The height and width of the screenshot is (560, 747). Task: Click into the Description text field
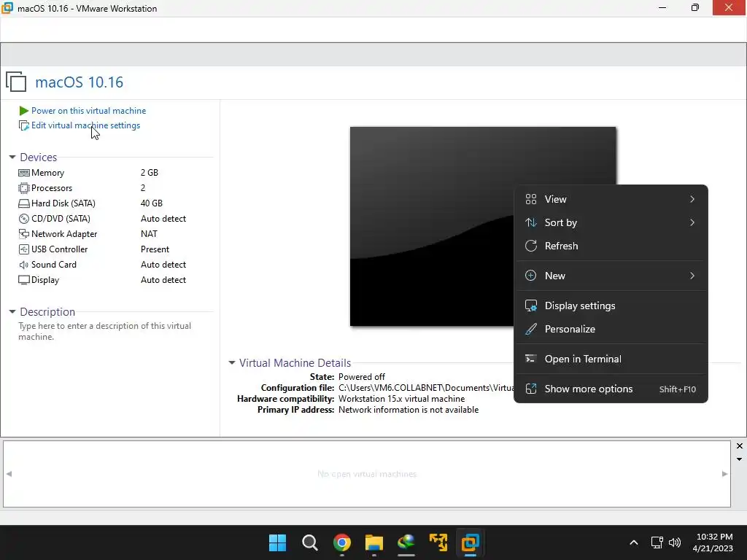(105, 332)
